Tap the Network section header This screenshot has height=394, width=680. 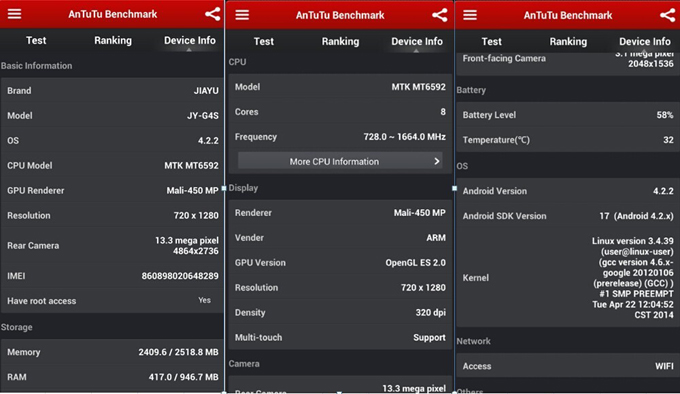[474, 341]
